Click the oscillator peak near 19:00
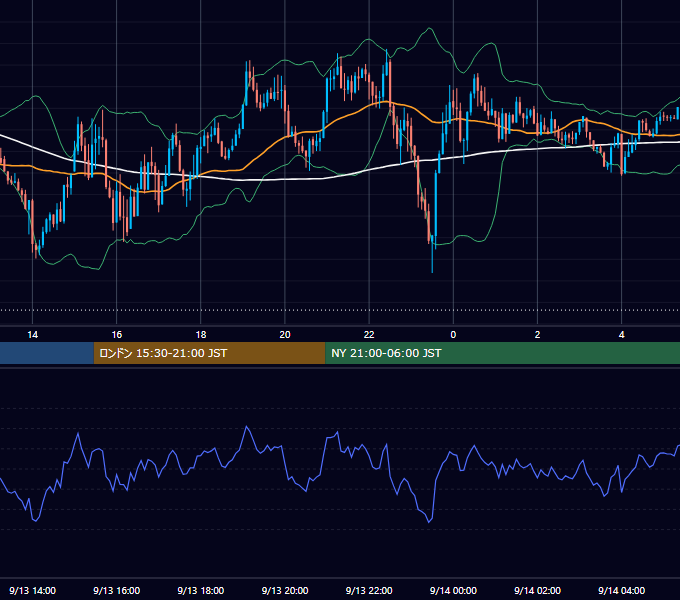 coord(247,427)
